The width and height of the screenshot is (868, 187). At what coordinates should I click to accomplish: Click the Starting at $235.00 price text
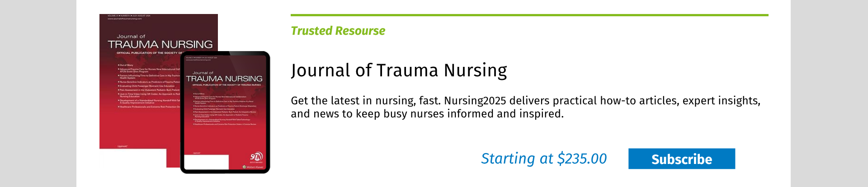coord(544,159)
